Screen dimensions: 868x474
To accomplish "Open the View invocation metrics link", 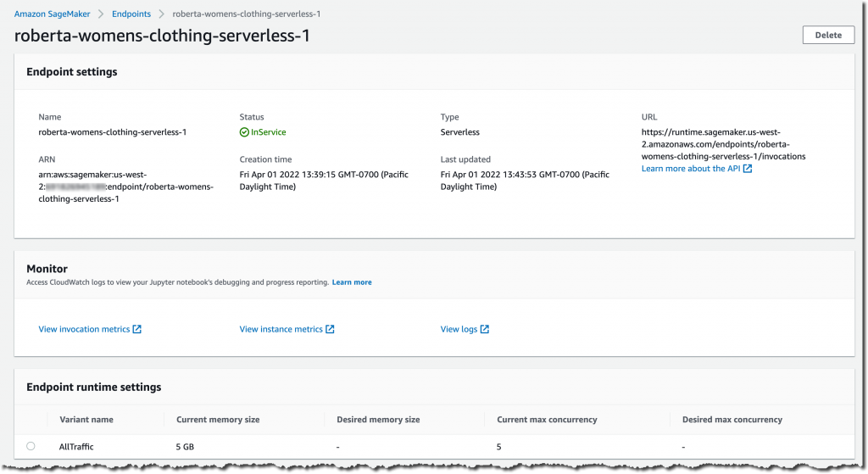I will [x=84, y=329].
